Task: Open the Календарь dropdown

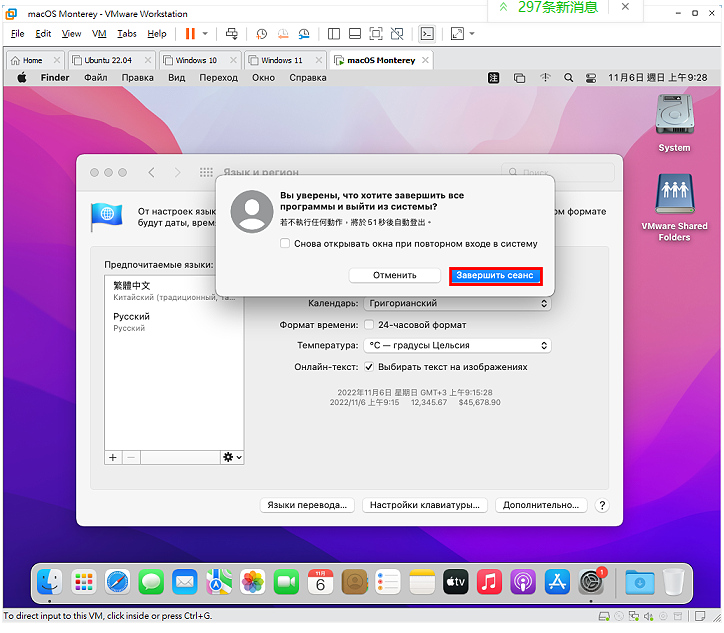Action: click(x=457, y=303)
